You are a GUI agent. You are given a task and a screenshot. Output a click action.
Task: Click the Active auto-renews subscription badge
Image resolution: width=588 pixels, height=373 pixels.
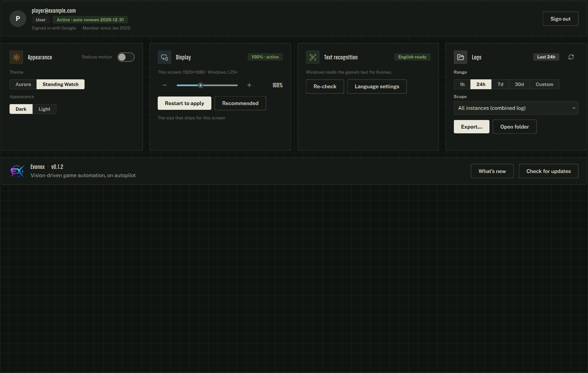(x=90, y=20)
